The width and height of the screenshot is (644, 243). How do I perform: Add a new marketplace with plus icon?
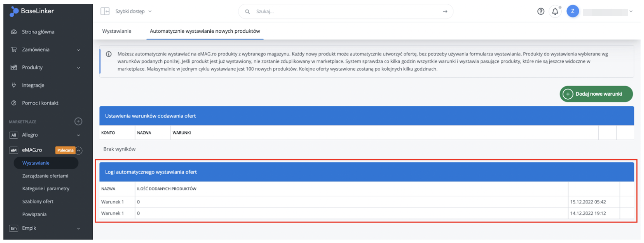coord(78,121)
